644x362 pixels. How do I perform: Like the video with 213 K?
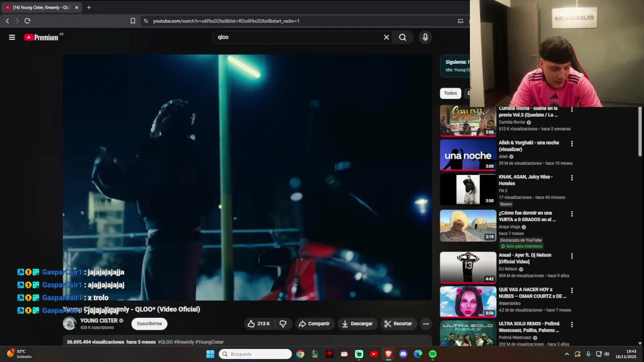[x=259, y=324]
